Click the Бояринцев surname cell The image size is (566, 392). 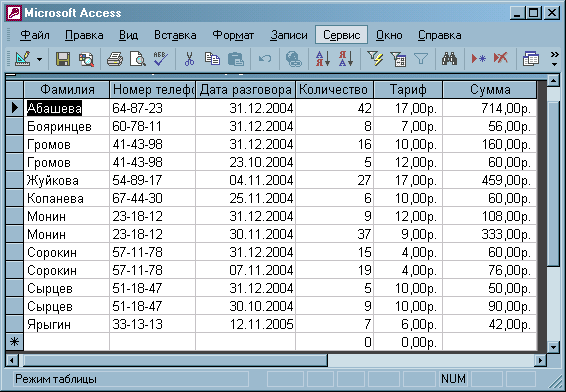click(66, 126)
